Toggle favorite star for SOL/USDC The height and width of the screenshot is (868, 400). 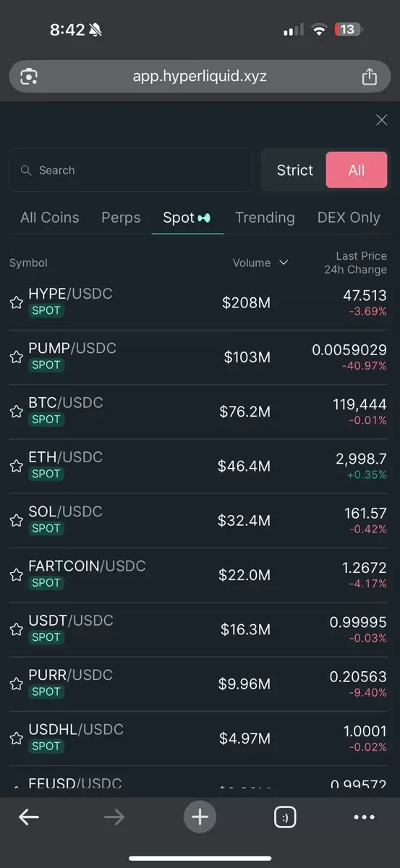click(16, 520)
